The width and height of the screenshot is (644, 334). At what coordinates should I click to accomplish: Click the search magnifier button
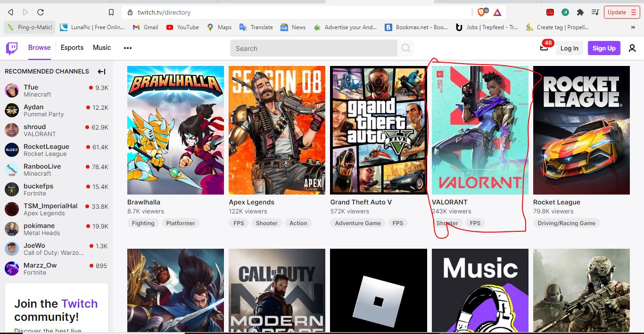(x=405, y=48)
